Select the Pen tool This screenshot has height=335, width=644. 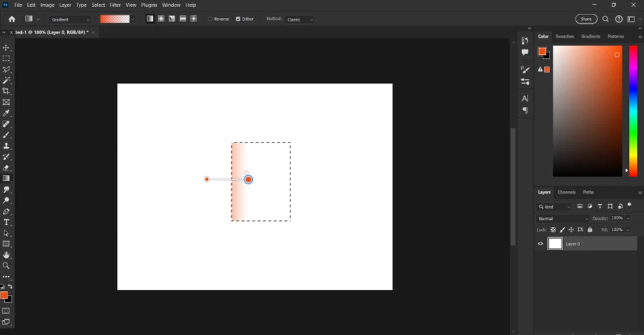6,212
